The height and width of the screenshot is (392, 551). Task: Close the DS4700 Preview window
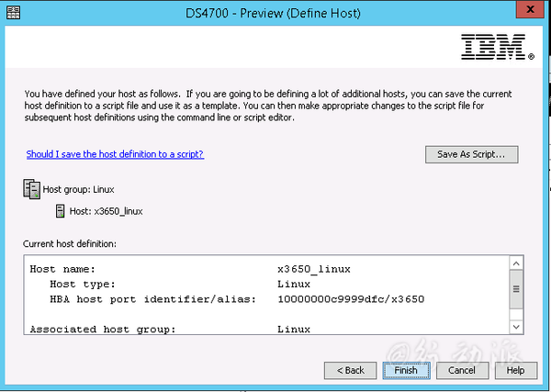pyautogui.click(x=530, y=9)
